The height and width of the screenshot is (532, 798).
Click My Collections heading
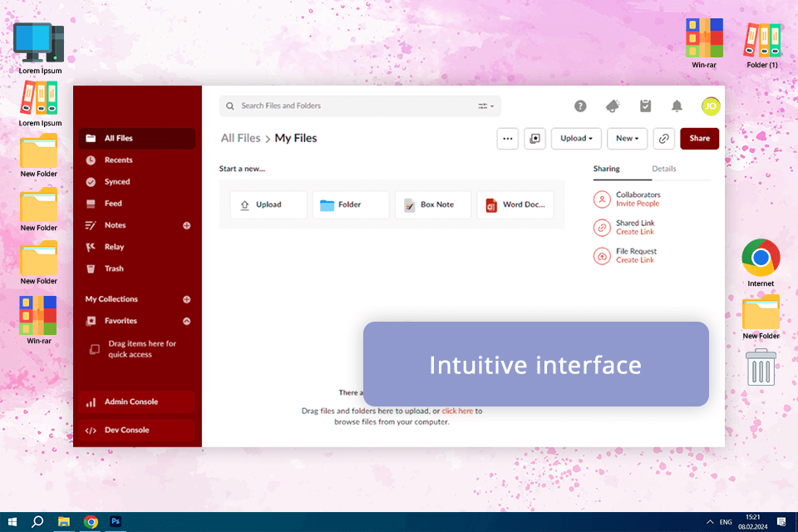111,299
